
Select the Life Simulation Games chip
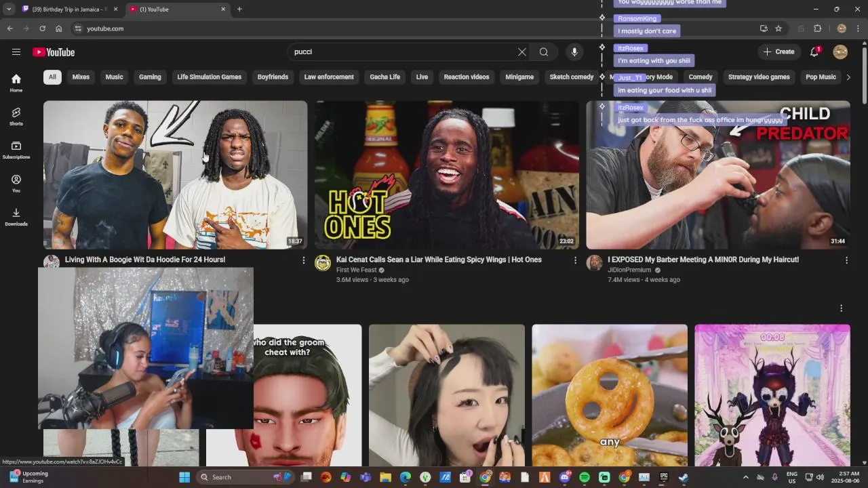coord(210,77)
